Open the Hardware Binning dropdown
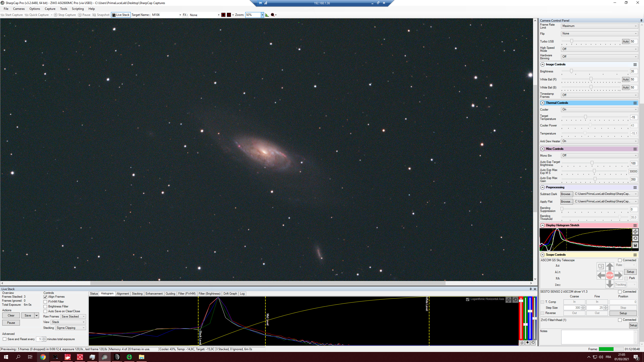This screenshot has height=362, width=644. 599,57
